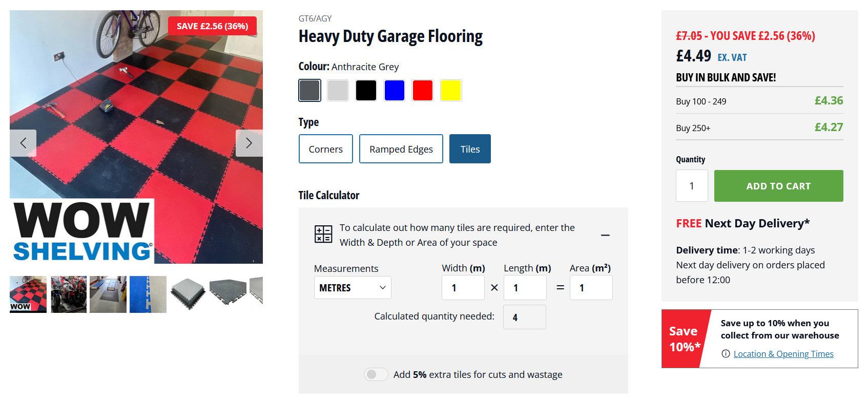
Task: Click the next image arrow on the product photo
Action: click(x=249, y=143)
